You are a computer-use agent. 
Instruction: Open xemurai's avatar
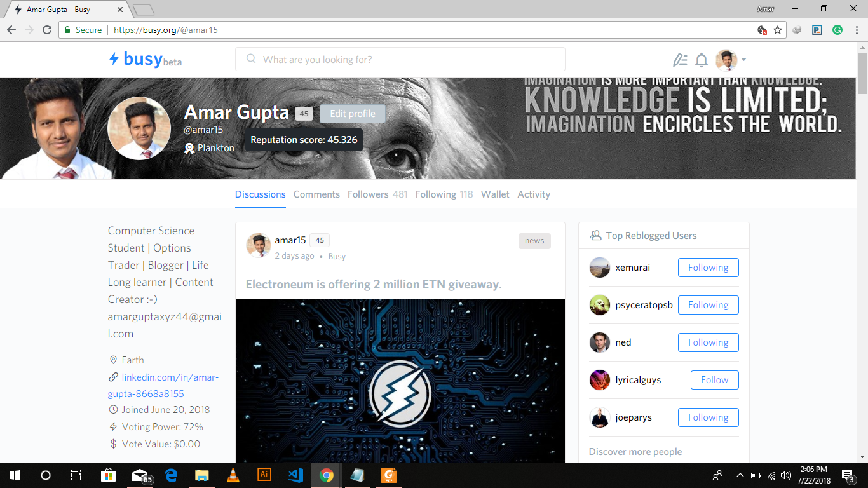[600, 268]
